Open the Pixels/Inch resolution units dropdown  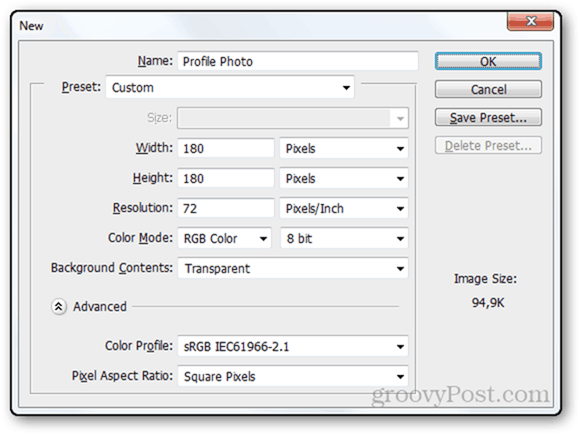[x=344, y=209]
